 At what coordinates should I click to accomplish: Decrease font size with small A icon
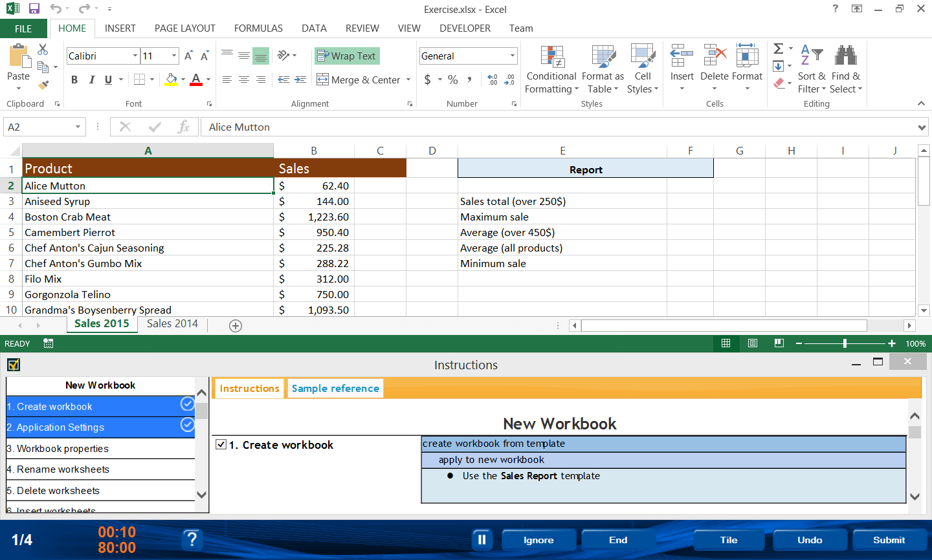click(x=205, y=56)
